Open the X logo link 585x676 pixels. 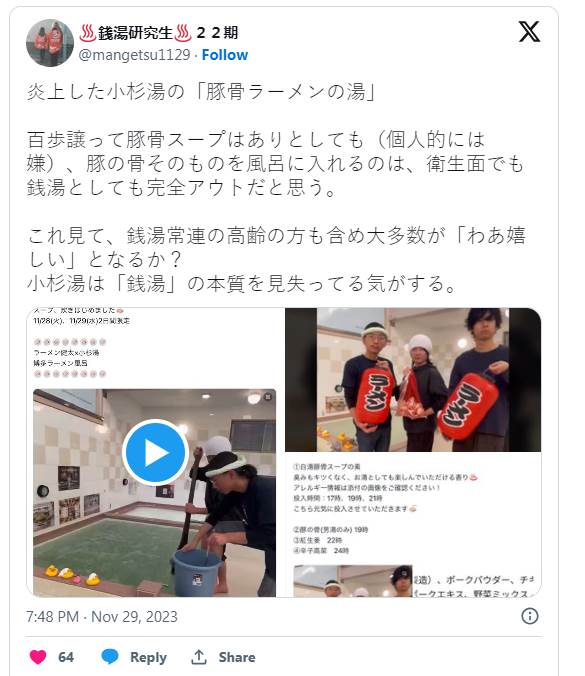pos(529,31)
